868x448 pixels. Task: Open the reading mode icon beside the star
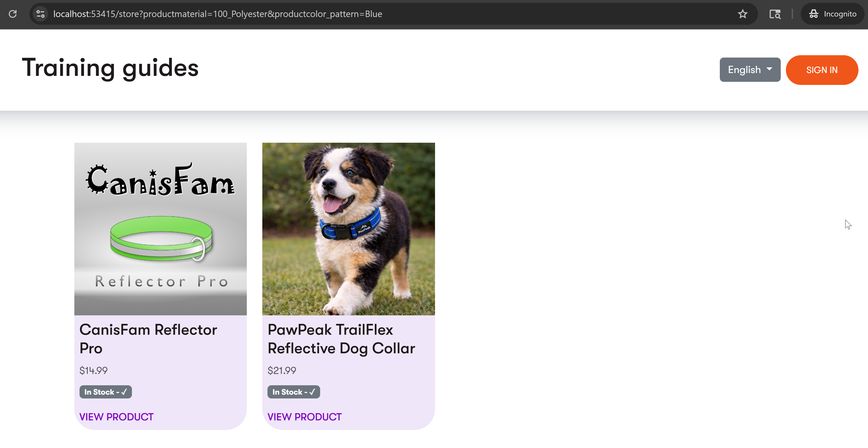tap(775, 14)
